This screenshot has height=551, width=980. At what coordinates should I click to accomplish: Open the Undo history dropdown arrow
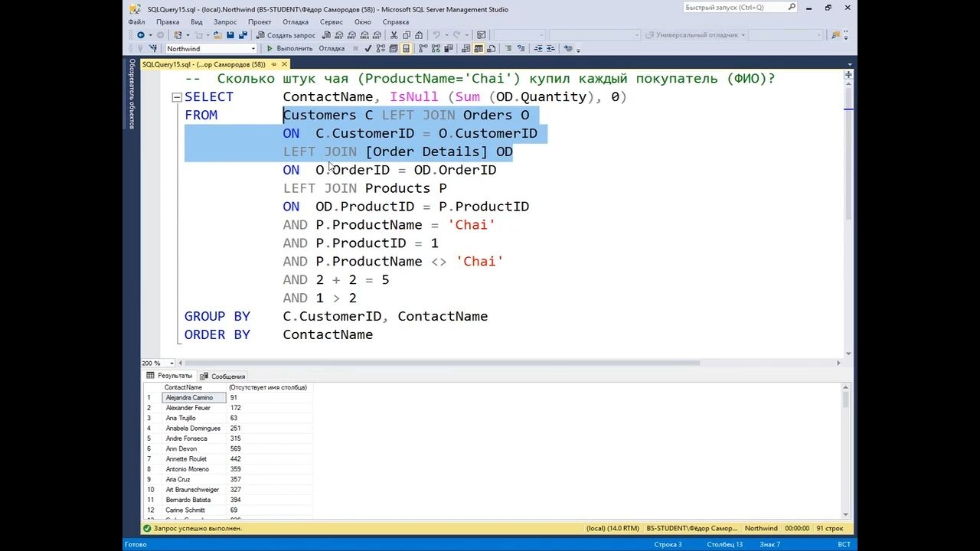pyautogui.click(x=445, y=35)
